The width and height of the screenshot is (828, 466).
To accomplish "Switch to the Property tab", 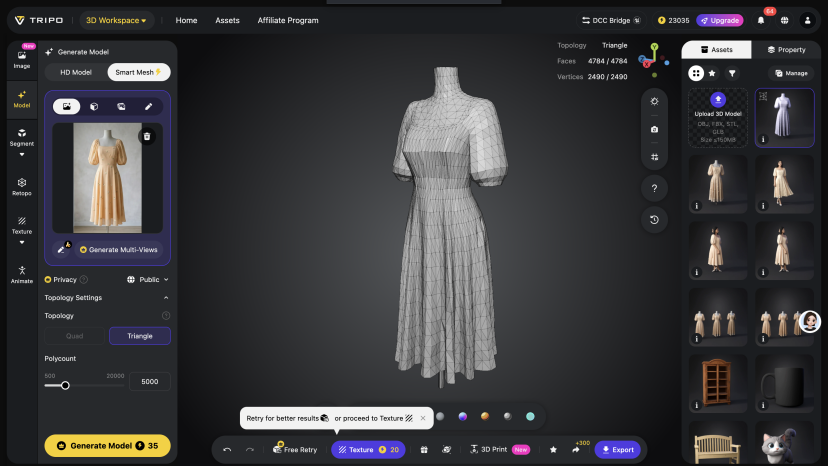I will pos(786,49).
